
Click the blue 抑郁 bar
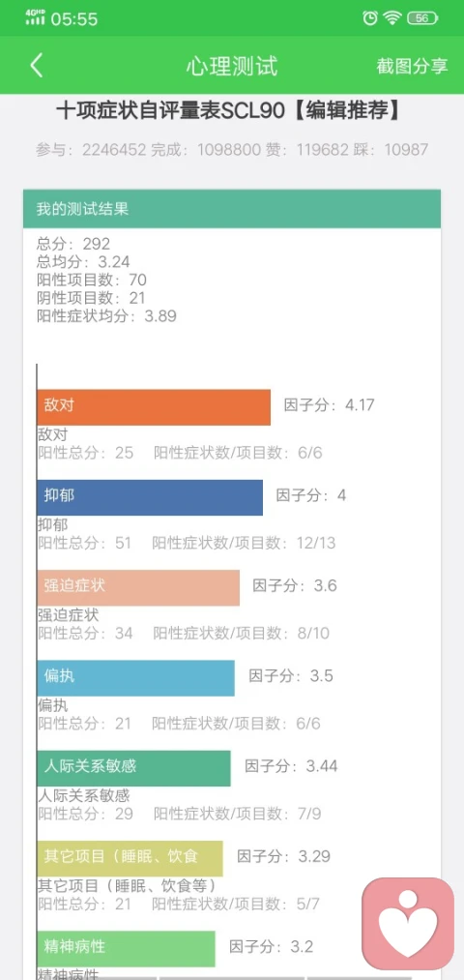pos(150,497)
